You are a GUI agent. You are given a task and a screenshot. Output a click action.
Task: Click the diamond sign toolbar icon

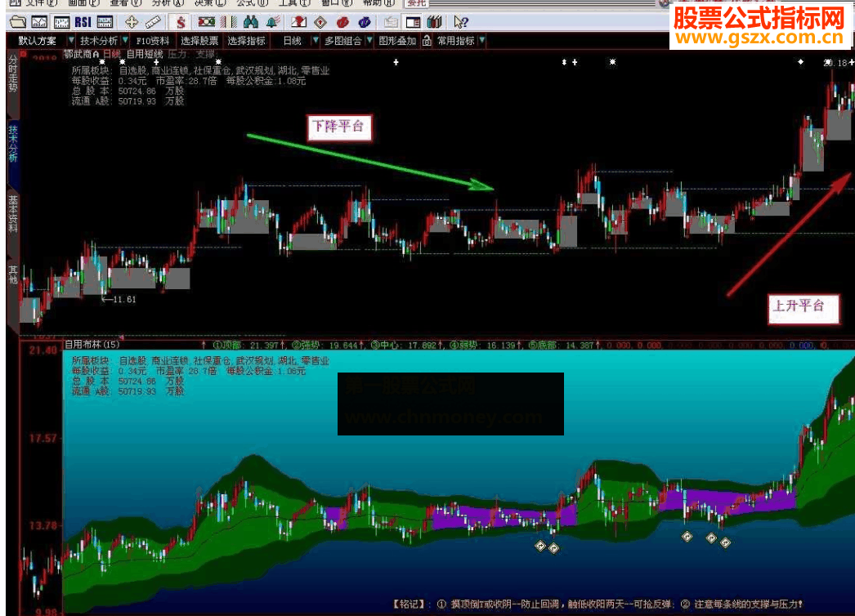coord(320,22)
